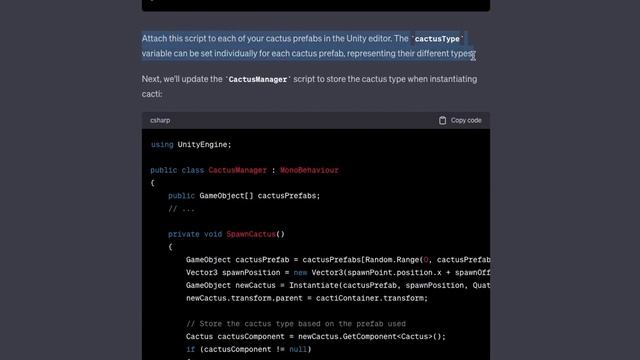The width and height of the screenshot is (640, 360).
Task: Click the red MonoBehaviour class name
Action: click(309, 170)
